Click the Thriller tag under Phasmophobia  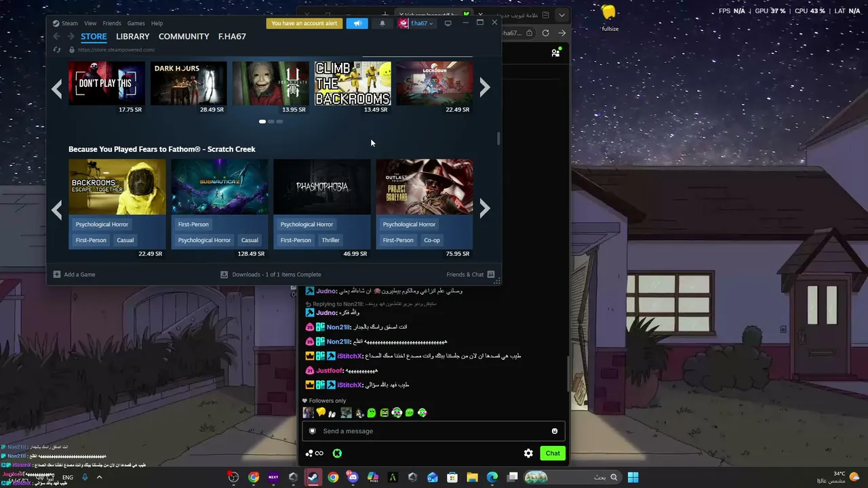[x=331, y=240]
